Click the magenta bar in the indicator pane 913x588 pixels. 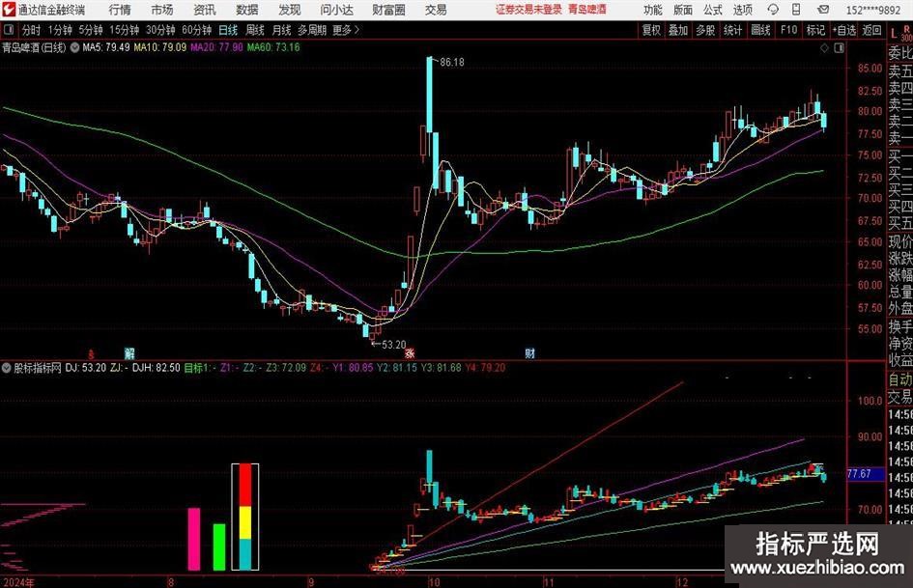pos(194,539)
